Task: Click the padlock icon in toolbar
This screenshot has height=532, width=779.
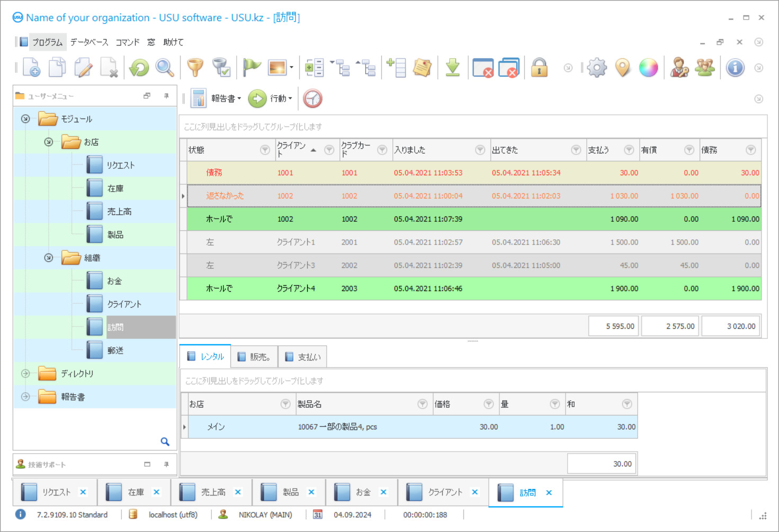Action: coord(539,68)
